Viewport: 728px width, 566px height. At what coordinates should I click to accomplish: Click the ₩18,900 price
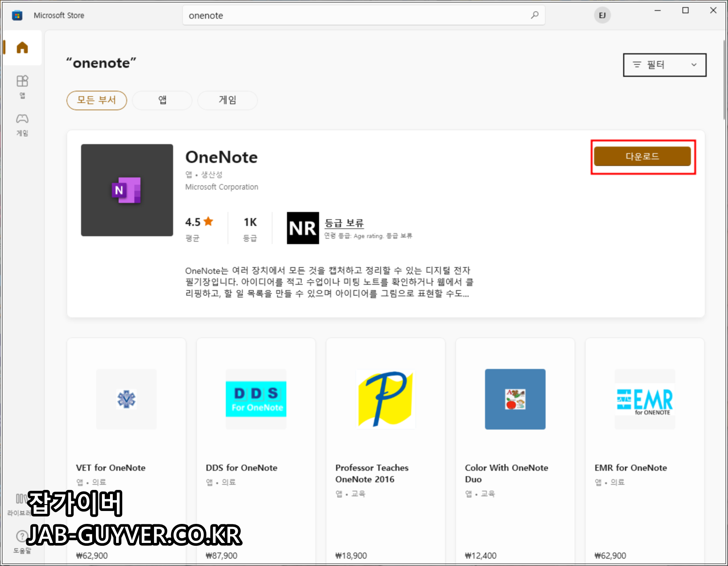[x=351, y=556]
